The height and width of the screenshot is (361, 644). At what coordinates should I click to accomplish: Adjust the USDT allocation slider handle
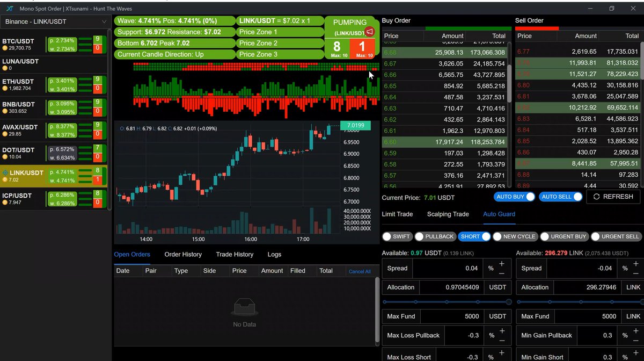(509, 302)
